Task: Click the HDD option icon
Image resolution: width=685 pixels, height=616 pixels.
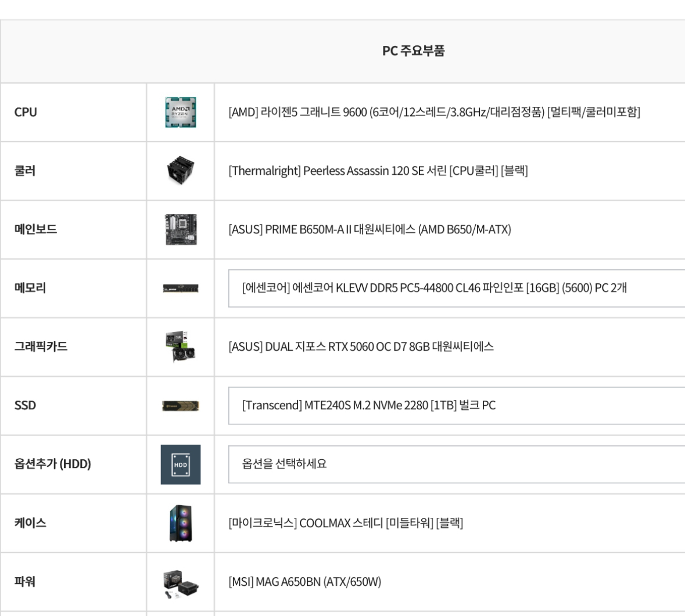Action: 181,464
